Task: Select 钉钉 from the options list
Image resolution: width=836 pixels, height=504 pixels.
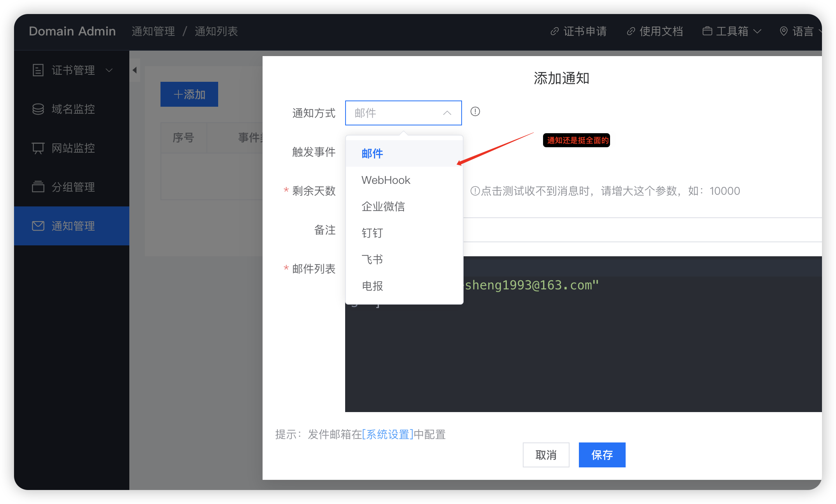Action: (x=372, y=233)
